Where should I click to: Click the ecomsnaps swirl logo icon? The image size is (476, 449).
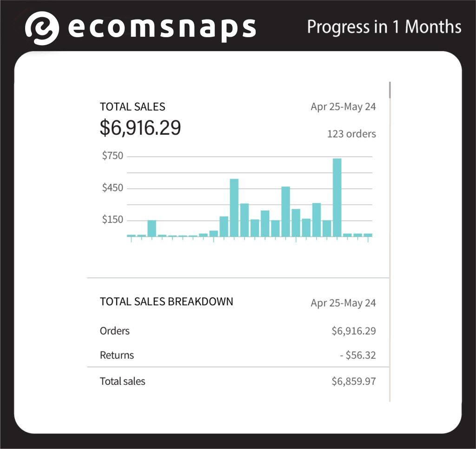click(41, 28)
